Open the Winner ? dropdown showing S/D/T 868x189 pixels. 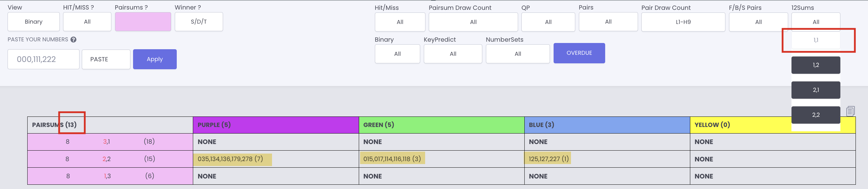coord(199,22)
